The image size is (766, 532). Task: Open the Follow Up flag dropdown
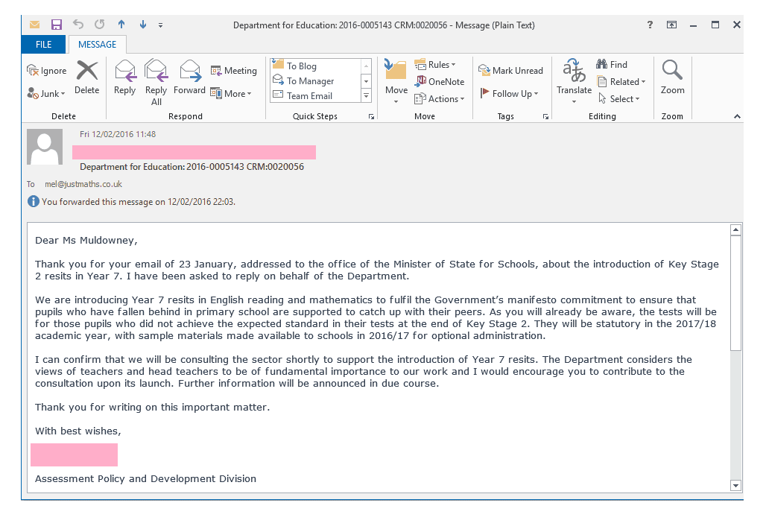pyautogui.click(x=509, y=93)
